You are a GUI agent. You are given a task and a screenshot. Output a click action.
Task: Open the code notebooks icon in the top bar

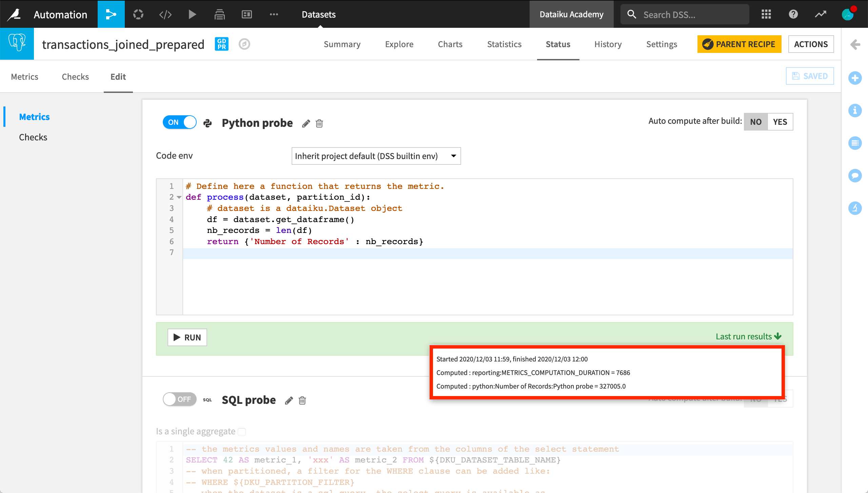point(165,14)
